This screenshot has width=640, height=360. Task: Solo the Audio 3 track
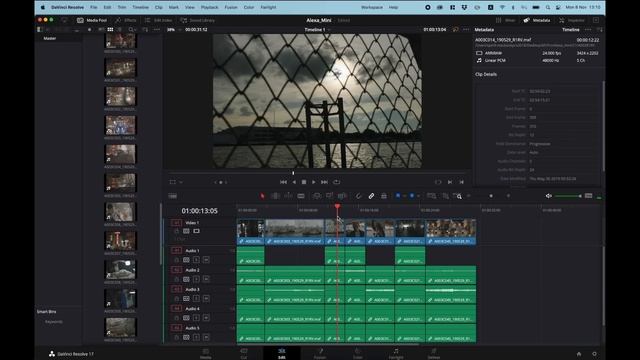(x=196, y=298)
